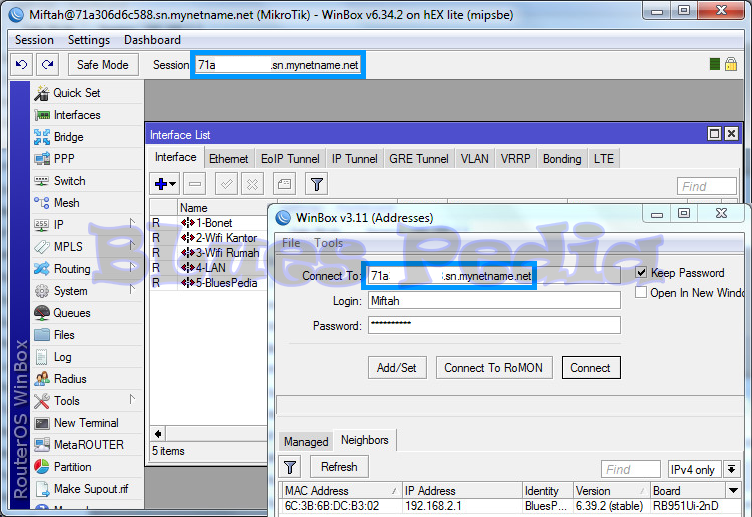752x517 pixels.
Task: Open Tools menu in WinBox Addresses window
Action: (x=329, y=243)
